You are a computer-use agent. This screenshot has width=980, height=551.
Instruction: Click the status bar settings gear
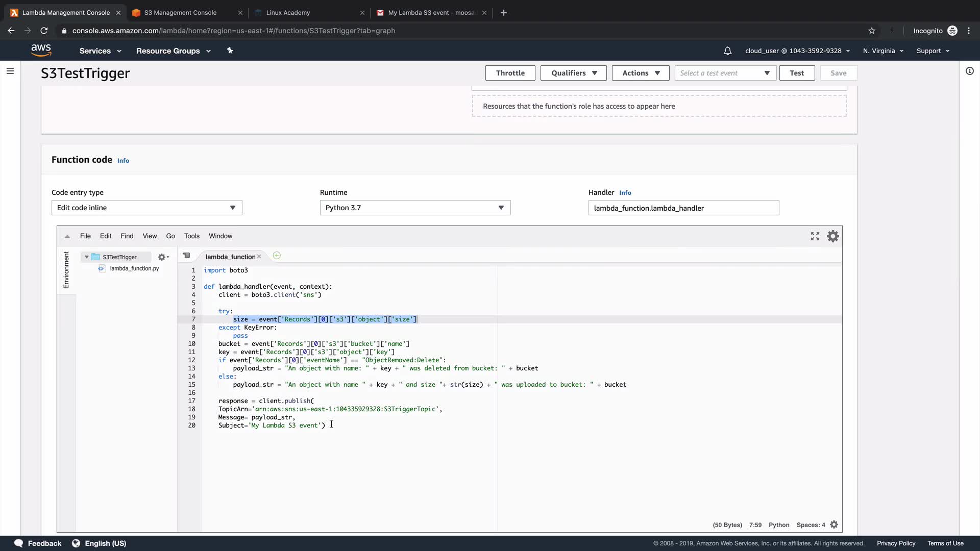(x=834, y=524)
